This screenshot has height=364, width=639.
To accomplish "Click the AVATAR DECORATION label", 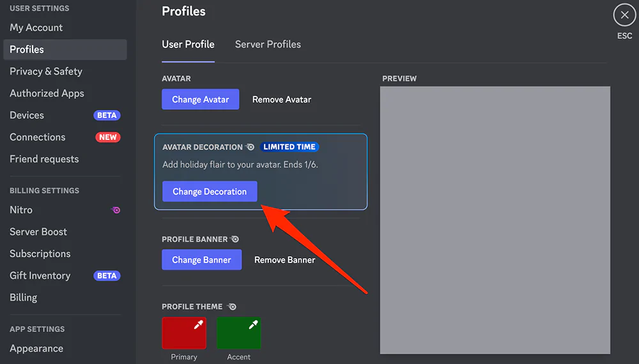I will pos(203,147).
